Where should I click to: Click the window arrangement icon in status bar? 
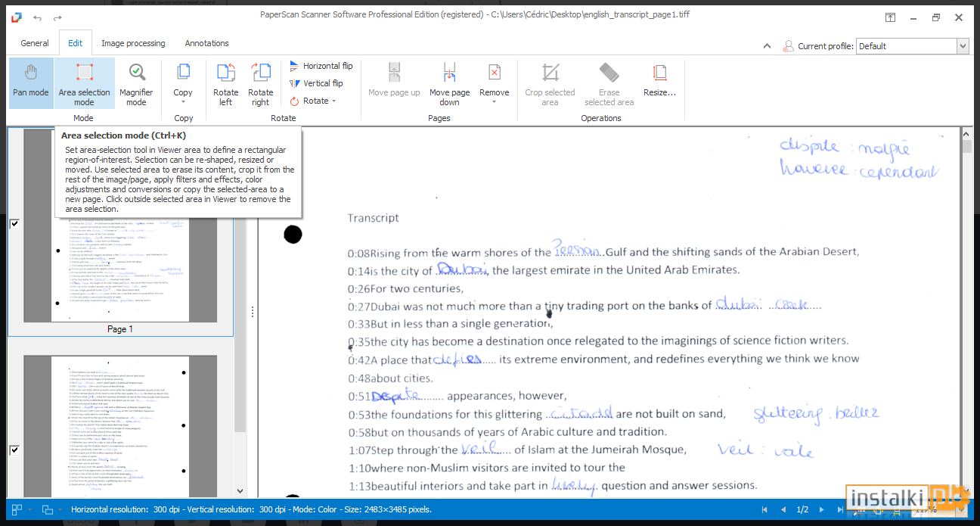click(47, 510)
